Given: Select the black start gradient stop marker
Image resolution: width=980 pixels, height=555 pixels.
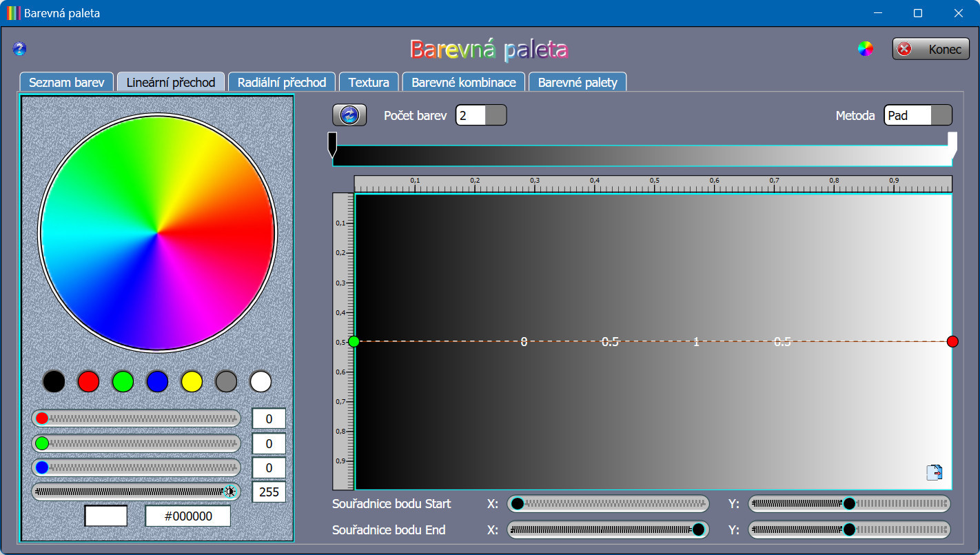Looking at the screenshot, I should 332,143.
